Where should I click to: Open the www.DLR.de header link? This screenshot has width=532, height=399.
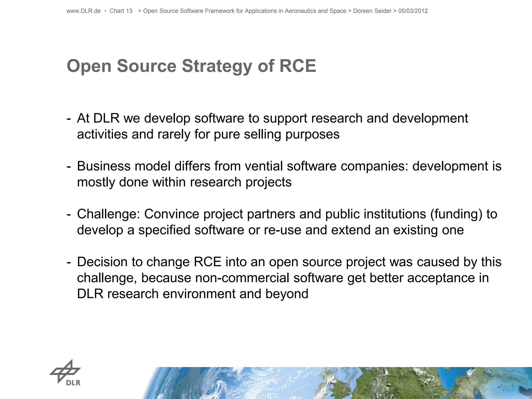tap(83, 11)
